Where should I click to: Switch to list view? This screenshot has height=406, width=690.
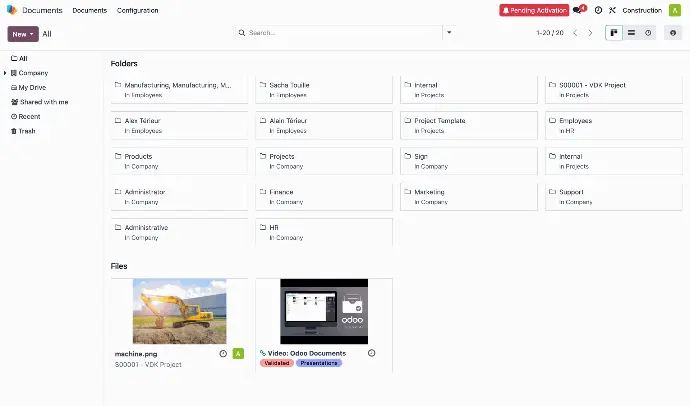click(631, 33)
